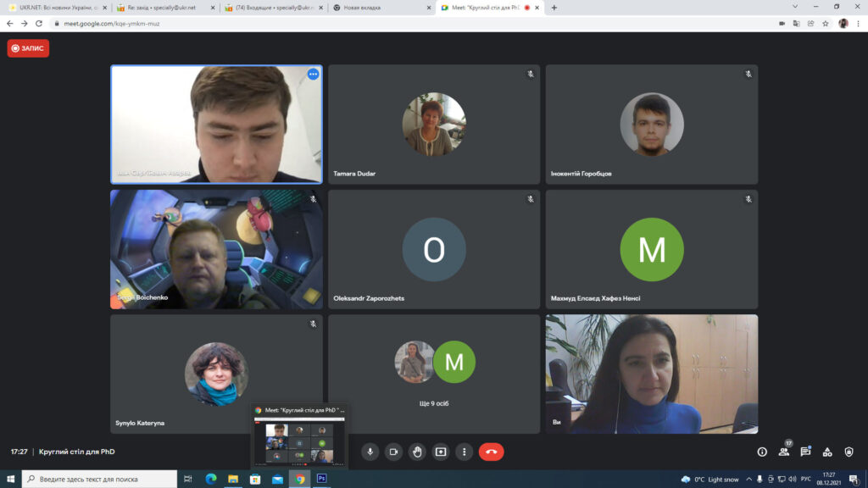The image size is (868, 488).
Task: Bookmark this page with the star icon
Action: [825, 24]
